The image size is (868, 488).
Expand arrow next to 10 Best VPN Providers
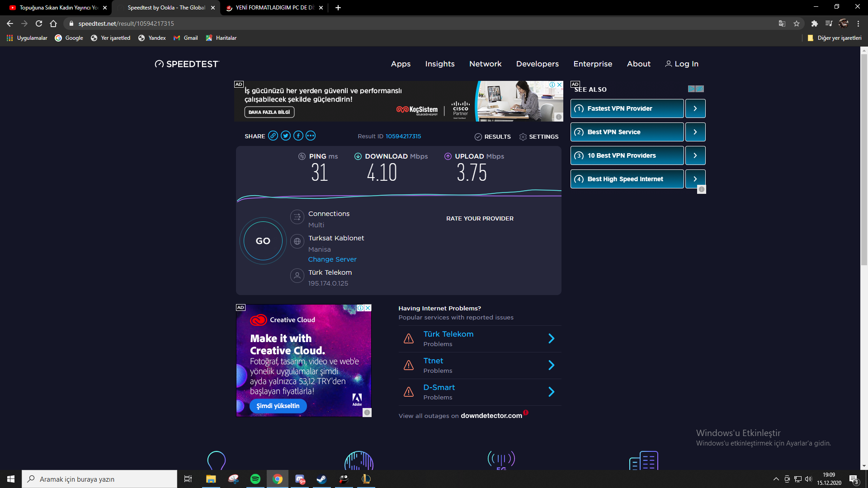tap(695, 155)
